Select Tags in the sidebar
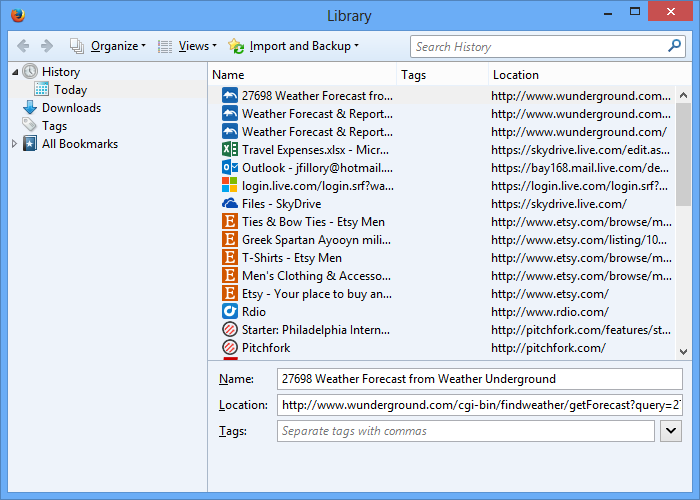 click(x=54, y=126)
